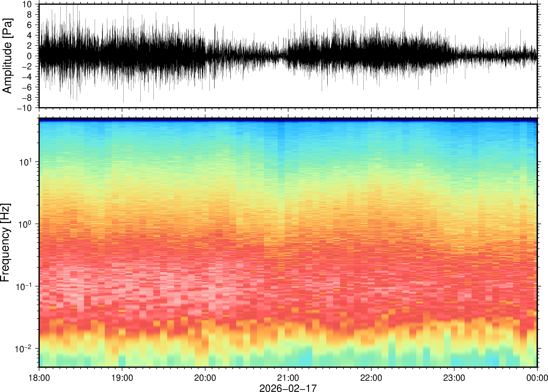This screenshot has width=548, height=392.
Task: Click the 22:00 time axis label
Action: (x=371, y=378)
